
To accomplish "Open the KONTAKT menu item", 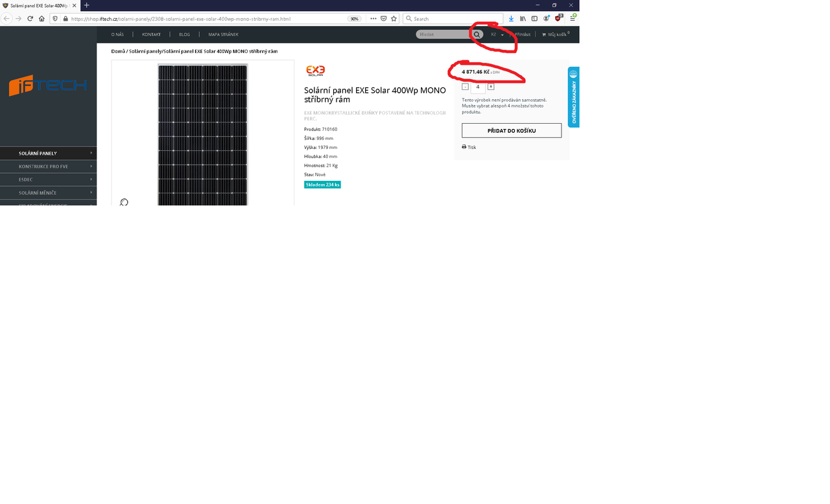I will (x=151, y=34).
